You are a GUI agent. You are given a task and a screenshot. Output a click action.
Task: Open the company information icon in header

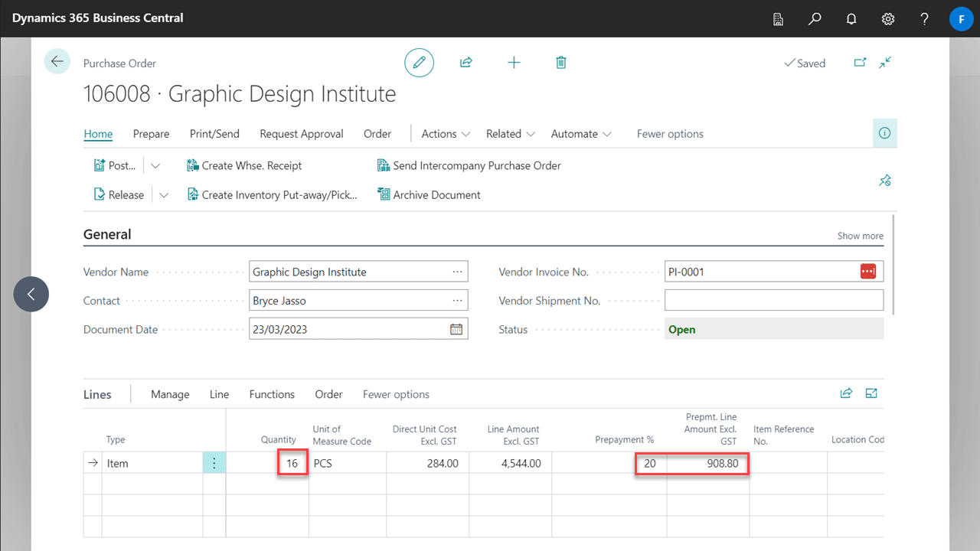click(778, 18)
